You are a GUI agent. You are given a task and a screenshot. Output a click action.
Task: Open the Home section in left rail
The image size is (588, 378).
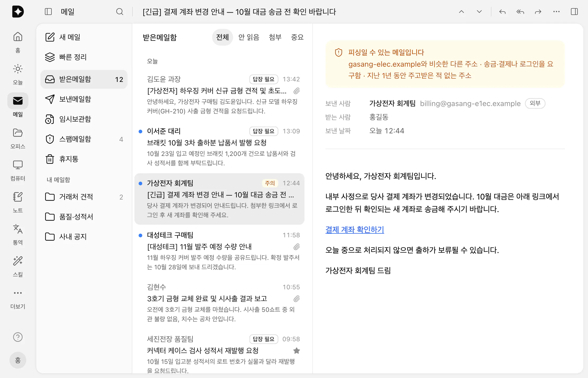tap(18, 42)
